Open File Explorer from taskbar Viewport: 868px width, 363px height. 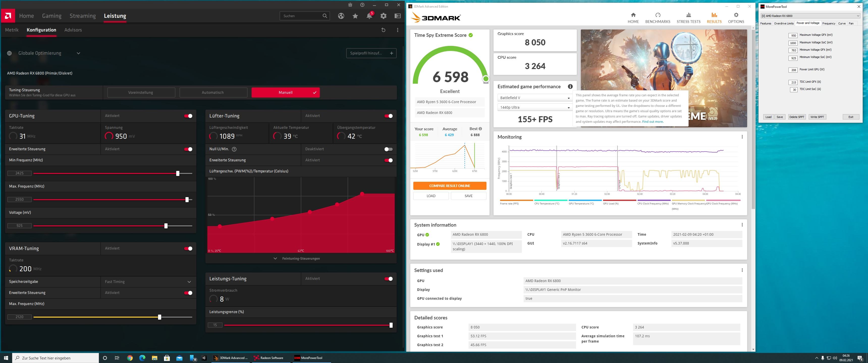154,358
